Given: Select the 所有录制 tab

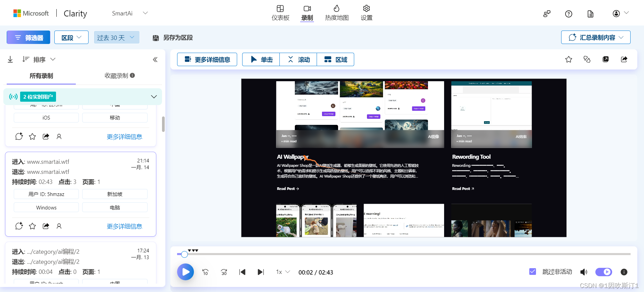Looking at the screenshot, I should (41, 76).
